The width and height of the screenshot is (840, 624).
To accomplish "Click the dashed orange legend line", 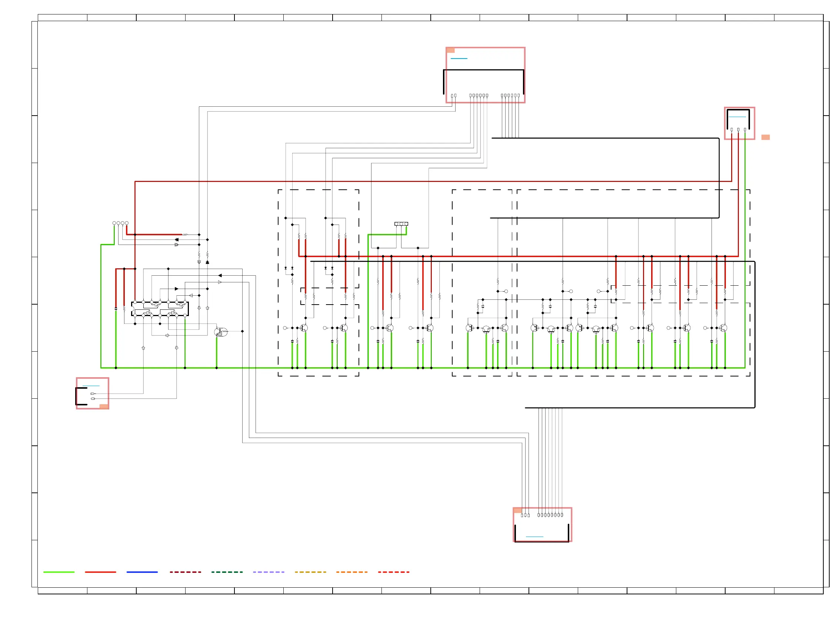I will (x=351, y=572).
